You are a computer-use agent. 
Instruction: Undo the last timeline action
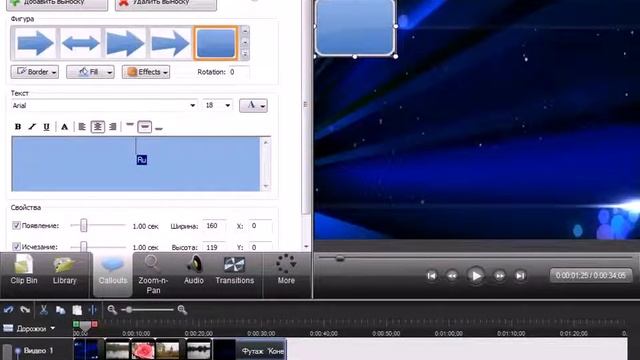[9, 310]
